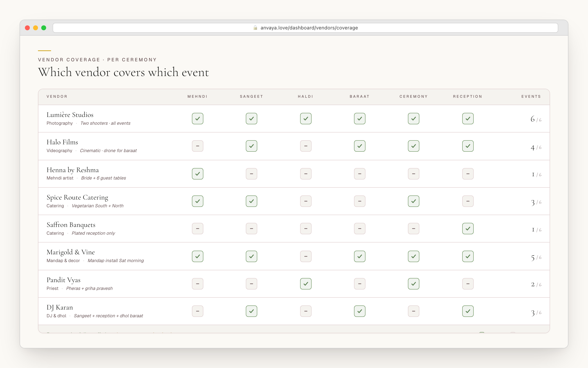The width and height of the screenshot is (588, 368).
Task: Select the Marigold & Vine vendor name
Action: [70, 252]
